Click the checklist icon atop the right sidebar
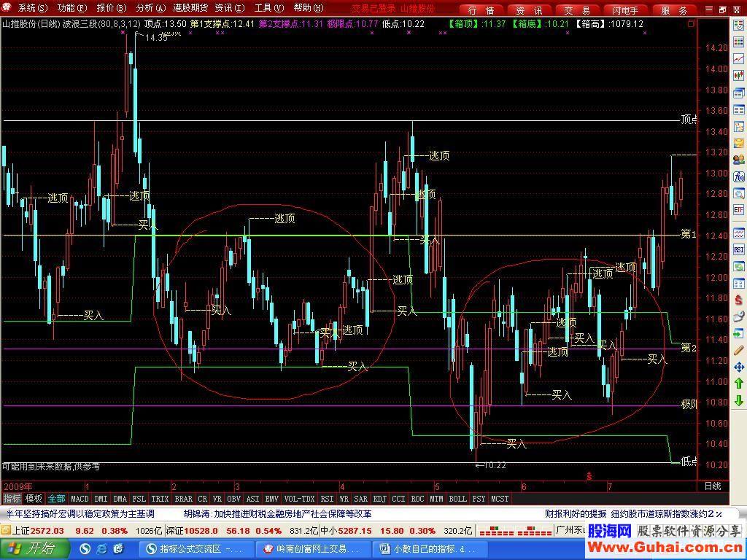Image resolution: width=747 pixels, height=560 pixels. pos(738,26)
